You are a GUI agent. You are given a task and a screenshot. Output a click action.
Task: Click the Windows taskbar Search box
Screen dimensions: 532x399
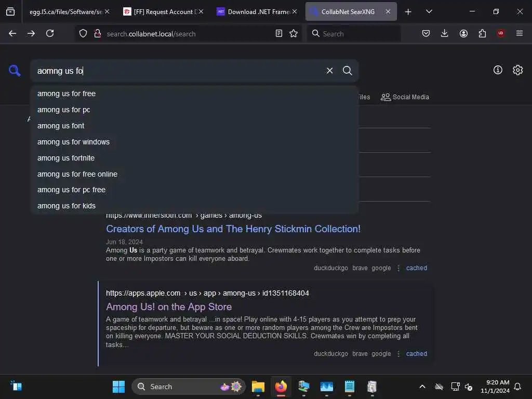pos(188,387)
